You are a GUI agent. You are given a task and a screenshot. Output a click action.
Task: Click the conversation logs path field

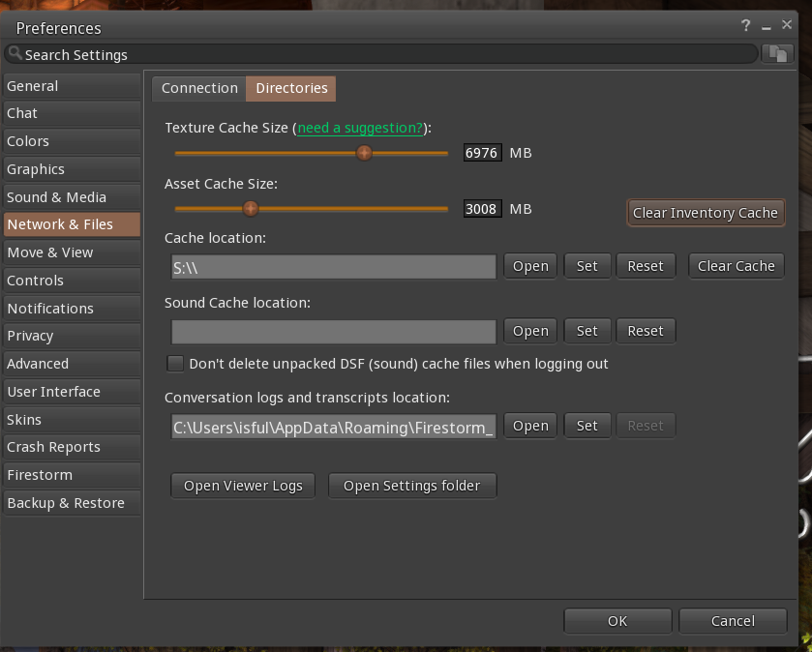tap(334, 427)
